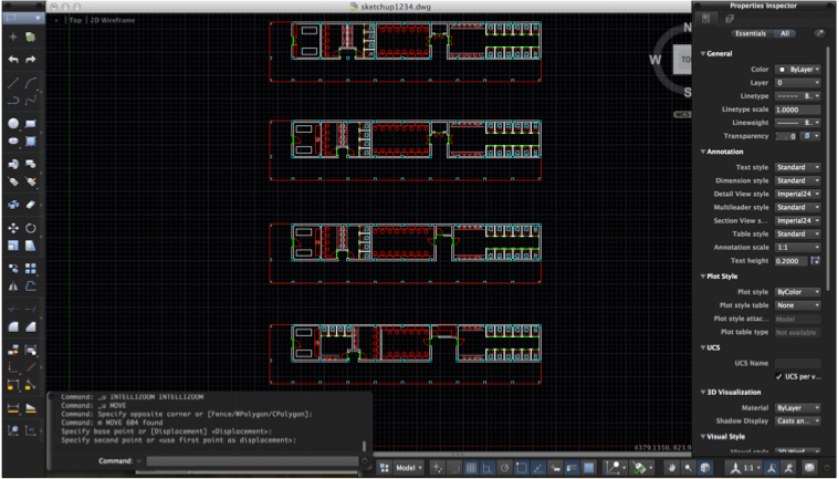
Task: Click the Undo arrow
Action: [x=13, y=59]
